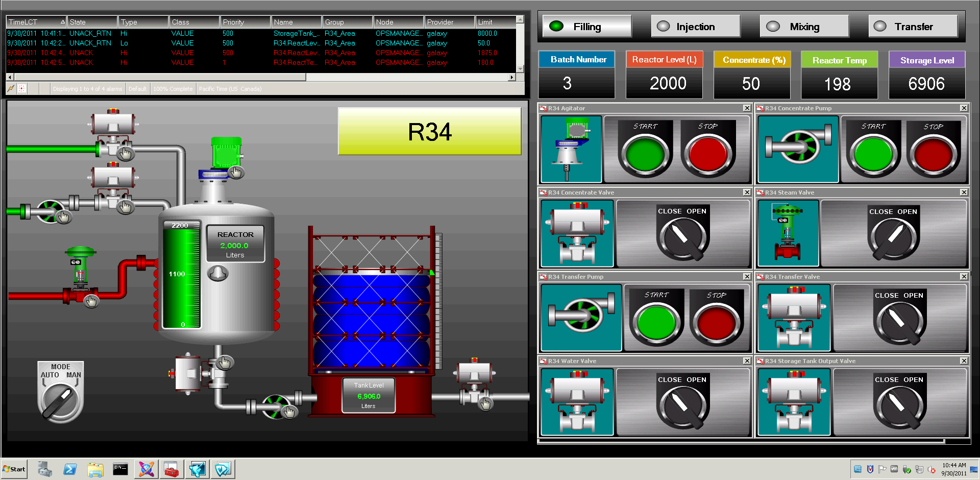Viewport: 980px width, 480px height.
Task: Select the R34 Agitator device icon
Action: 571,148
